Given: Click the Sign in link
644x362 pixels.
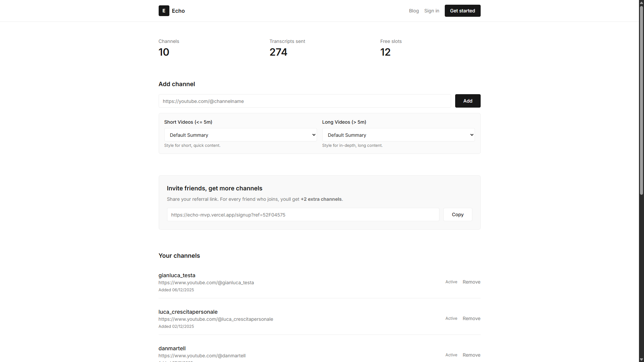Looking at the screenshot, I should click(x=431, y=11).
